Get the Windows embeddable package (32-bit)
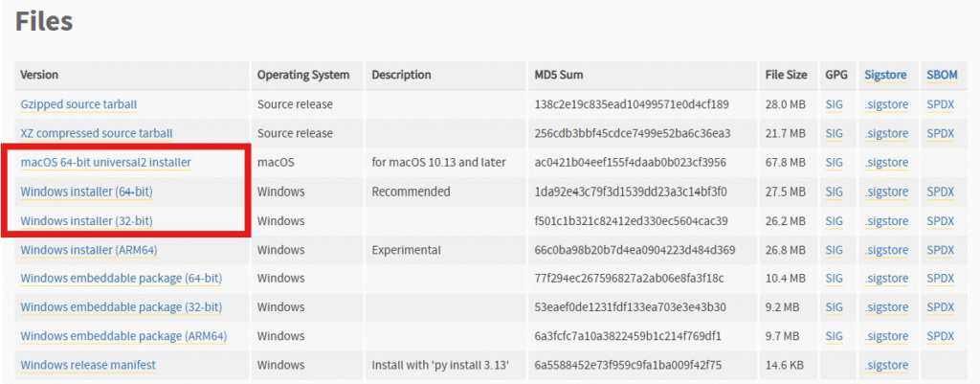The width and height of the screenshot is (980, 384). pyautogui.click(x=122, y=307)
